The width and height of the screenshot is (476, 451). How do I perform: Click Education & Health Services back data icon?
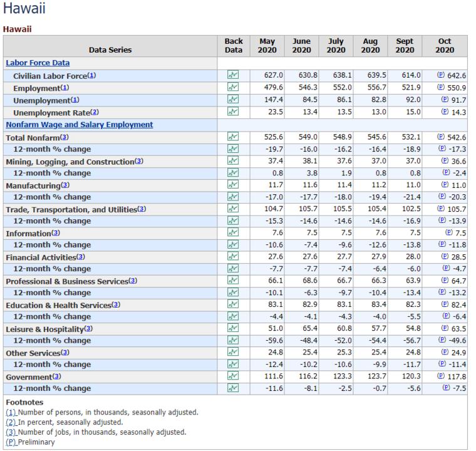pyautogui.click(x=233, y=304)
